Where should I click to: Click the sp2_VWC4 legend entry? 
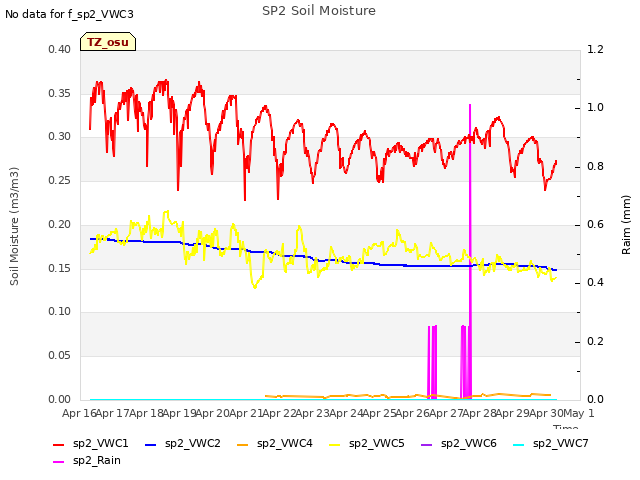[x=275, y=444]
